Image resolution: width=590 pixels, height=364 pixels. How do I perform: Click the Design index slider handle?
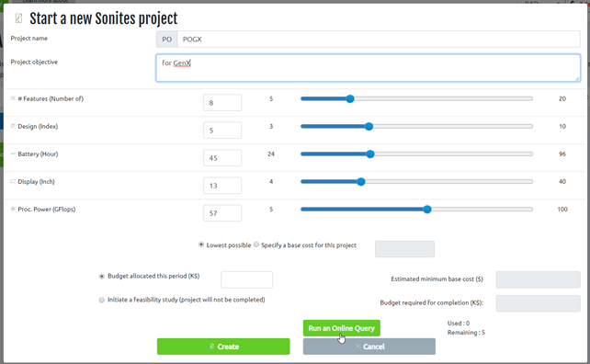[369, 127]
